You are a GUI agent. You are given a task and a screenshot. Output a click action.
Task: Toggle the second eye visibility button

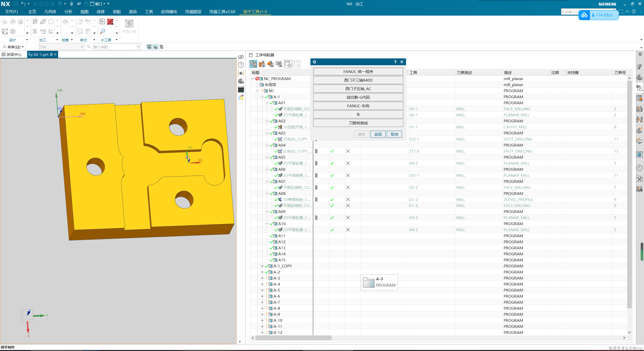[x=155, y=47]
